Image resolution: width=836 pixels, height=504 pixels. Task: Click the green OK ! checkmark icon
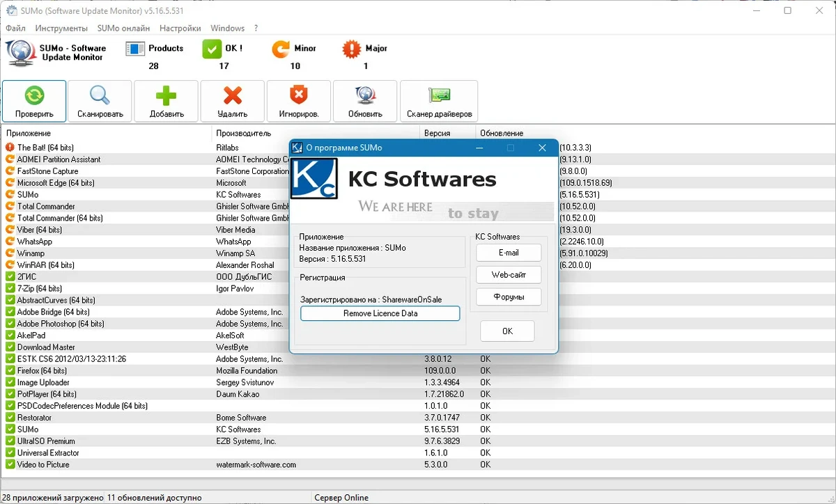[211, 49]
